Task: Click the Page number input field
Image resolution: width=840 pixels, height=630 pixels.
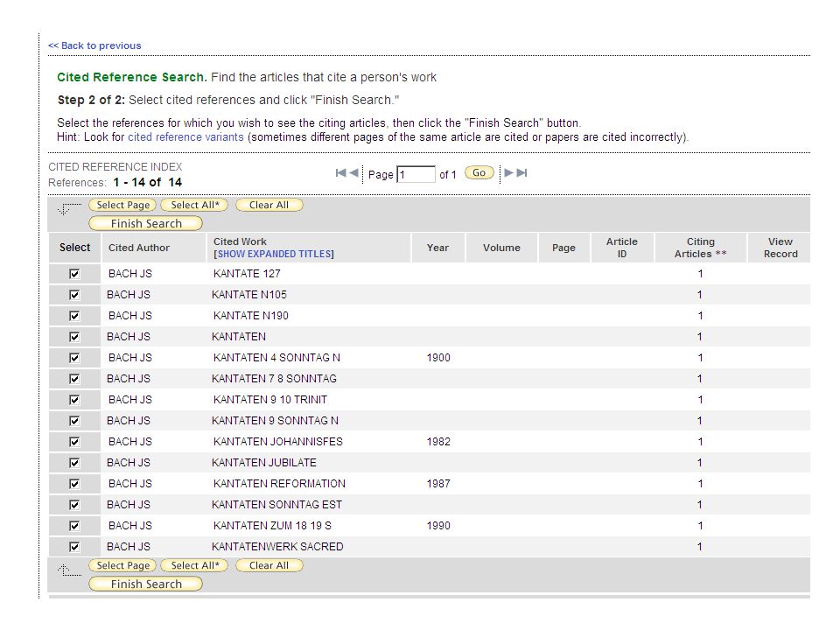Action: point(416,174)
